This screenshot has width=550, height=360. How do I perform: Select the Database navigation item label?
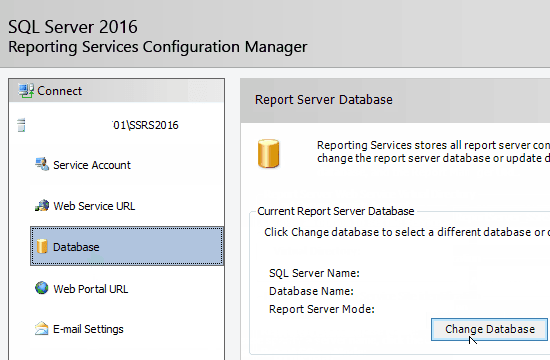[76, 247]
